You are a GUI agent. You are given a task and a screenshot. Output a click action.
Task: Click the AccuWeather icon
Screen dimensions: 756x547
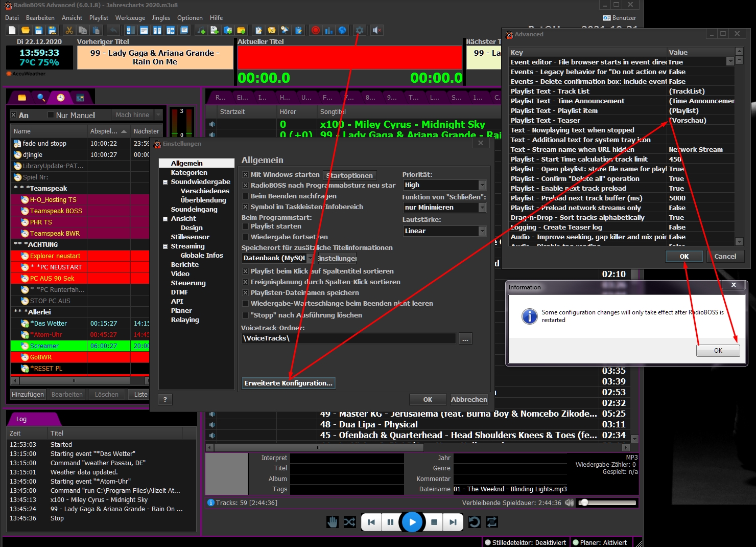tap(9, 74)
